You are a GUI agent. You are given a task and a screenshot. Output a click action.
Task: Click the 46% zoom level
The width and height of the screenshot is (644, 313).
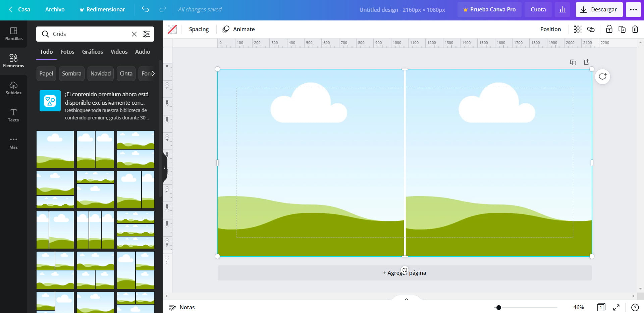click(x=578, y=307)
